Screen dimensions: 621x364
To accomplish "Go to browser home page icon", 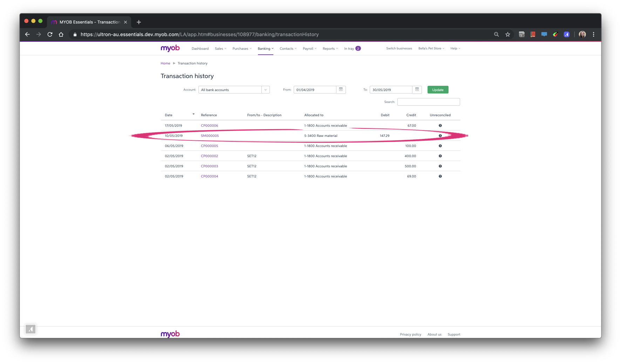I will [x=61, y=34].
